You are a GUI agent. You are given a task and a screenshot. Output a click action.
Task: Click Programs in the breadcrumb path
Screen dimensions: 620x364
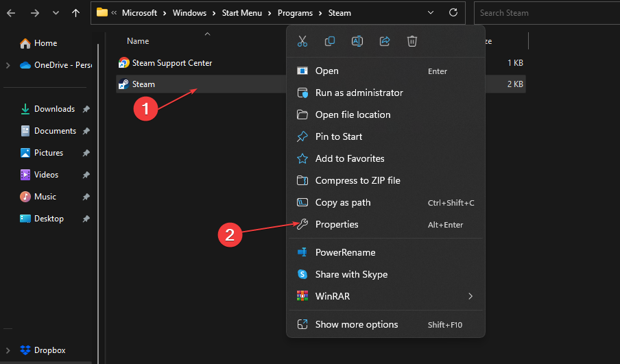point(295,13)
